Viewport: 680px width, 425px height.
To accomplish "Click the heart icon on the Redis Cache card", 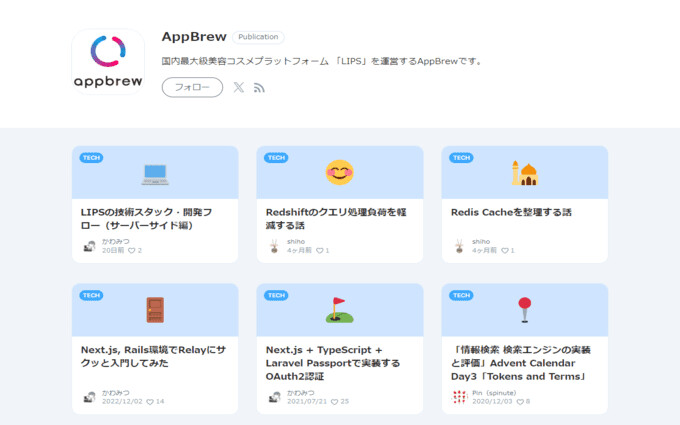I will pos(505,250).
